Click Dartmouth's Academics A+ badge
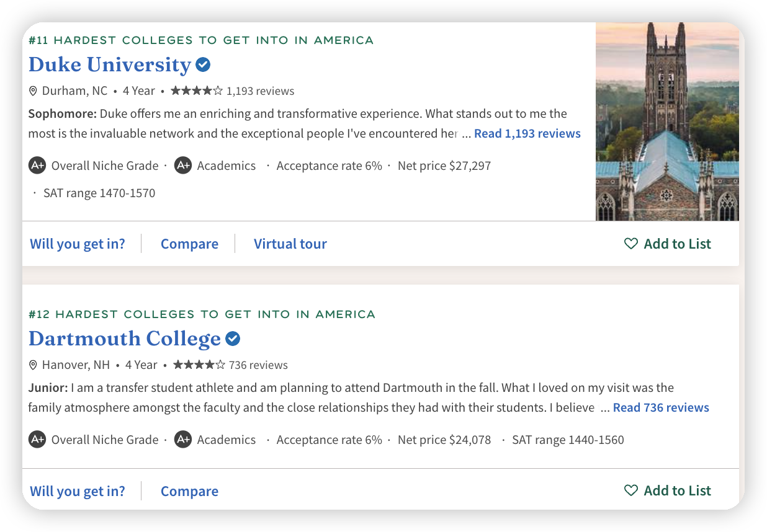767x532 pixels. [x=183, y=440]
